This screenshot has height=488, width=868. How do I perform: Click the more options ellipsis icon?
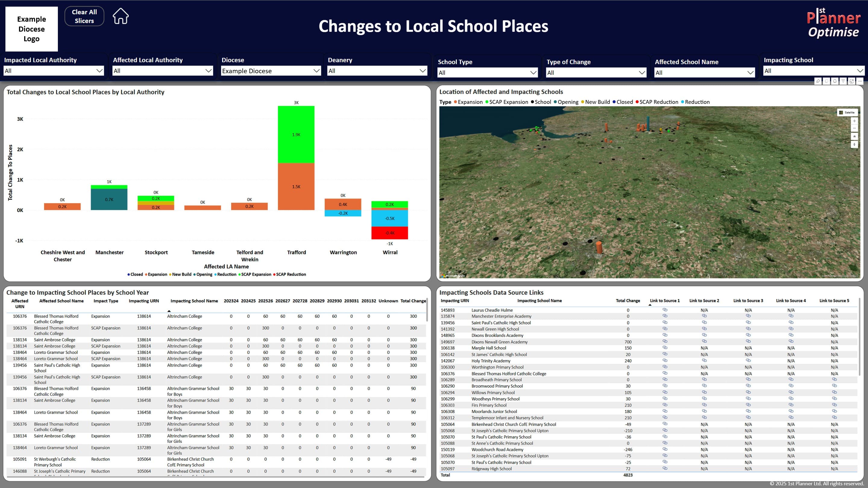(860, 81)
